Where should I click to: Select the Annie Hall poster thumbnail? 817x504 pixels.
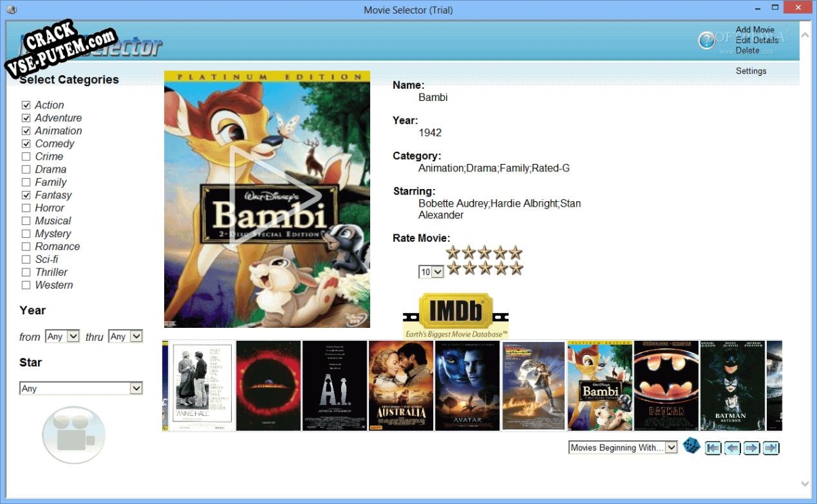201,385
